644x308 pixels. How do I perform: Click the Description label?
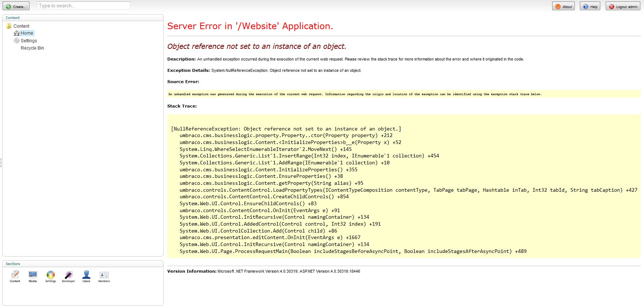[182, 59]
